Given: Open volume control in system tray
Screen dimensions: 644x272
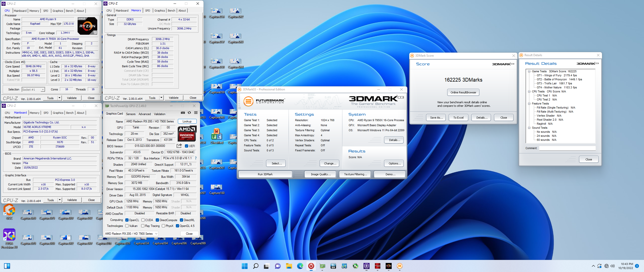Looking at the screenshot, I should (613, 266).
